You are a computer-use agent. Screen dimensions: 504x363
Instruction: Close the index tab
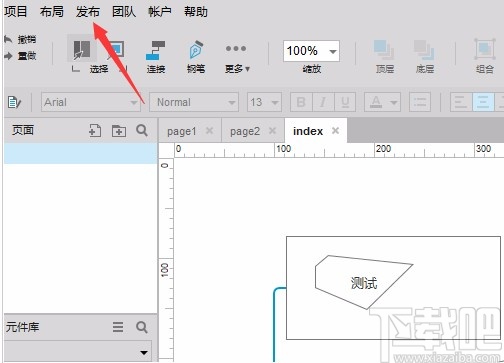click(336, 131)
